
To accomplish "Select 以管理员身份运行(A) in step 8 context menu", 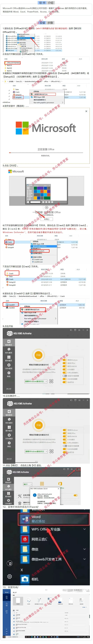I will tap(33, 309).
